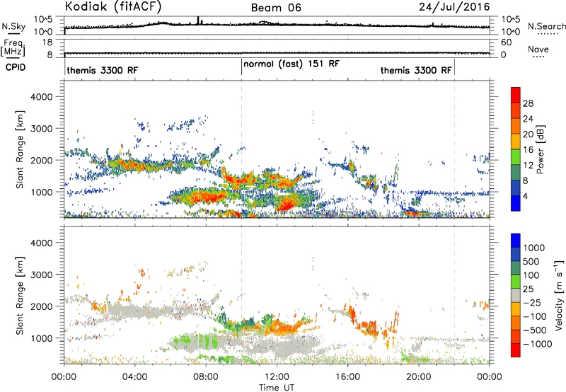
Task: Click the red top segment of the power color bar
Action: tap(516, 95)
